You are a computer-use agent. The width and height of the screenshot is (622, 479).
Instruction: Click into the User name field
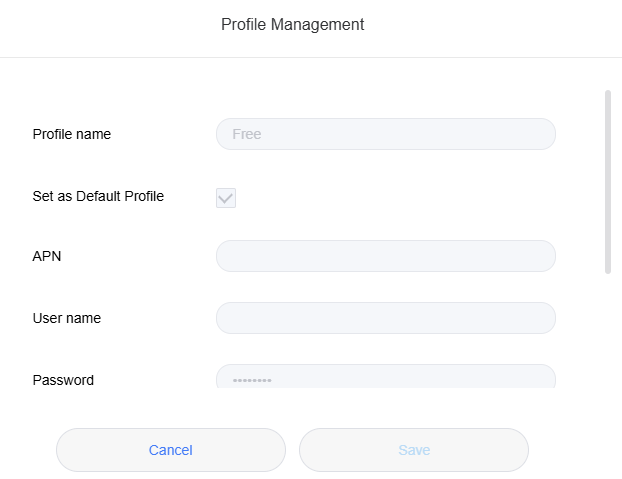[385, 318]
